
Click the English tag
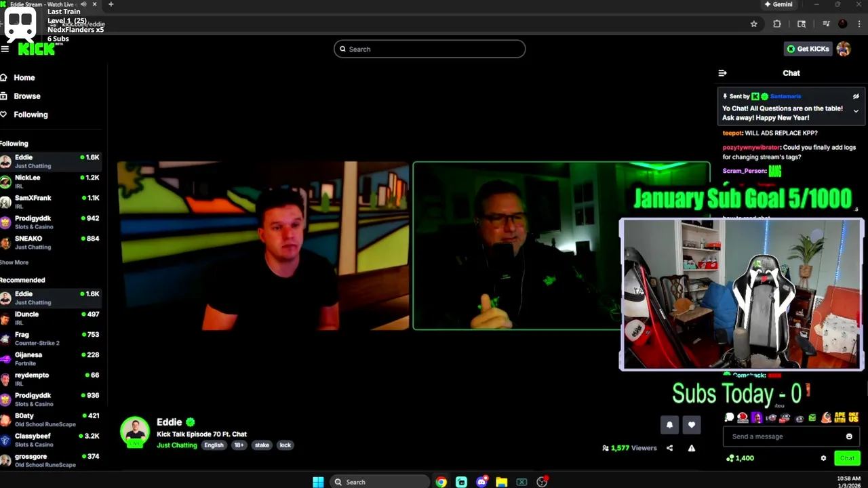click(x=214, y=445)
